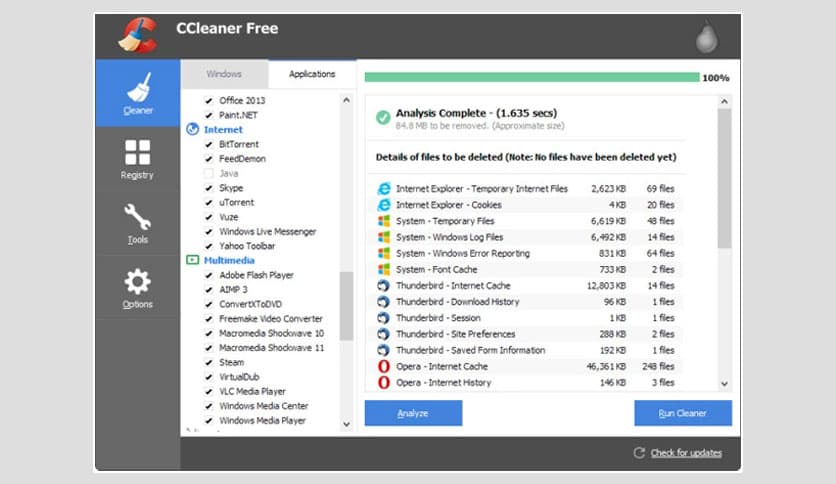Click the Thunderbird Saved Form Information icon
The height and width of the screenshot is (484, 836).
(384, 350)
